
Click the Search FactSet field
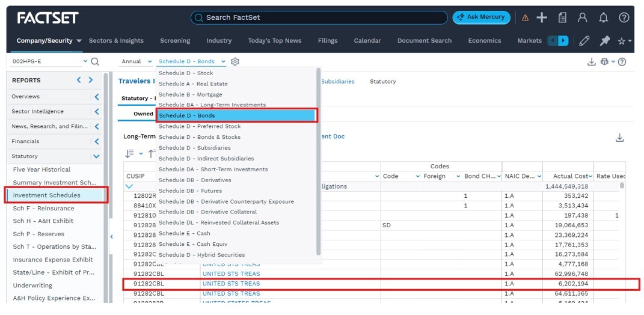tap(319, 17)
